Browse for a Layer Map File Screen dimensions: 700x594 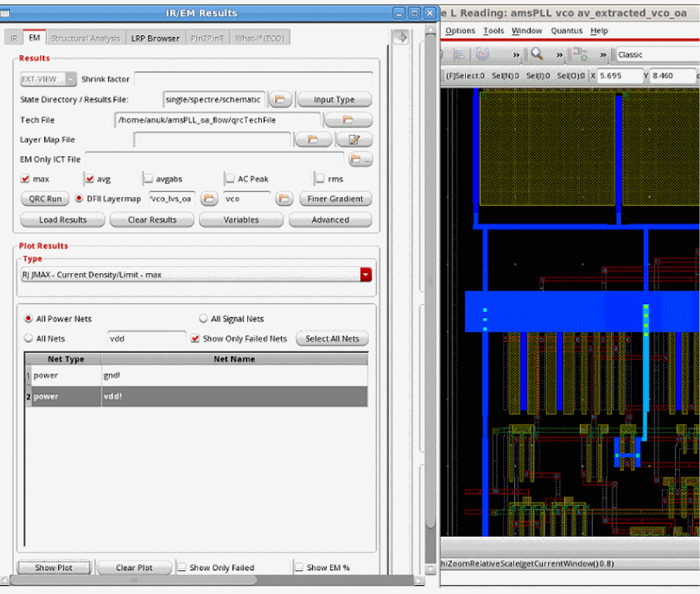[312, 140]
